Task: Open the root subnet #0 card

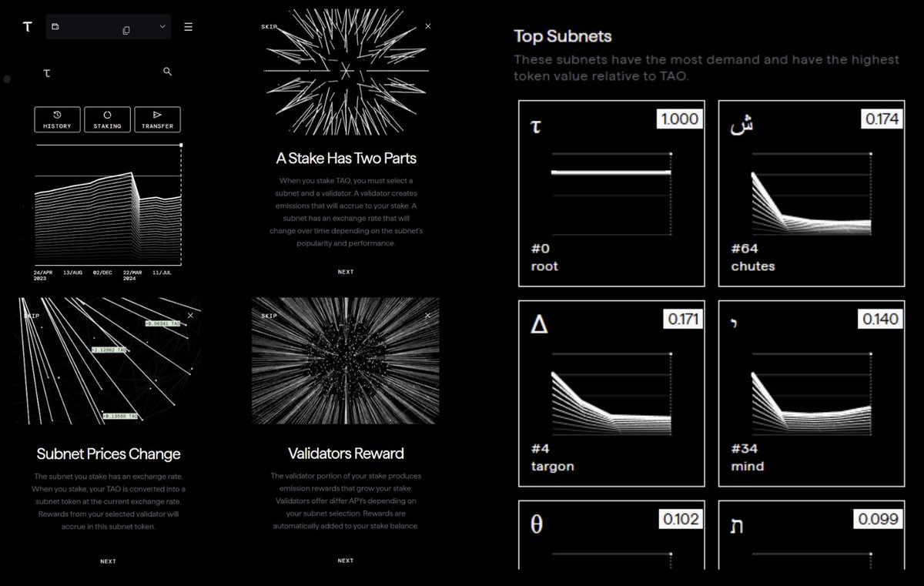Action: pos(611,193)
